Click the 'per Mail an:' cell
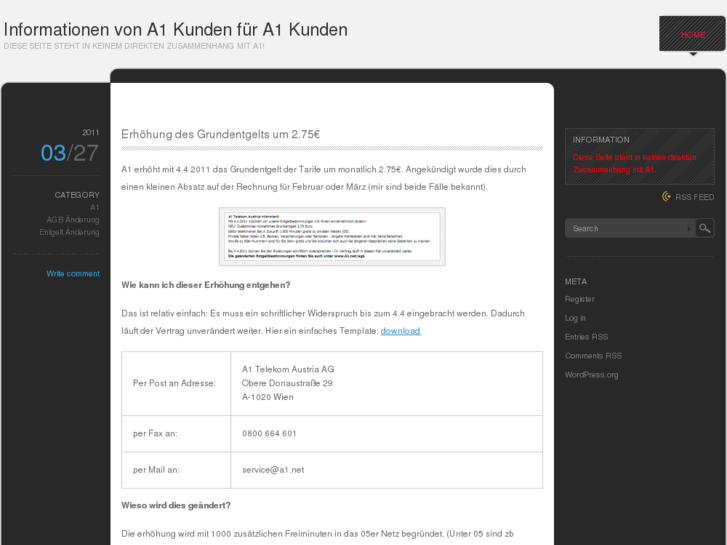This screenshot has height=545, width=727. click(x=176, y=470)
